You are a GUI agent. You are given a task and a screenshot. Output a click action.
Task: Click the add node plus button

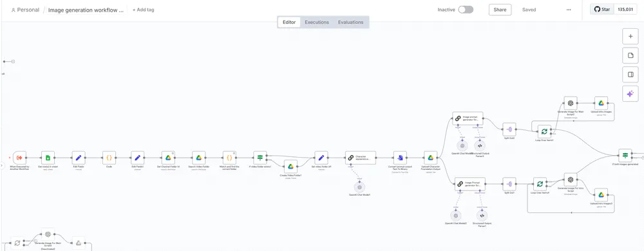pos(630,36)
